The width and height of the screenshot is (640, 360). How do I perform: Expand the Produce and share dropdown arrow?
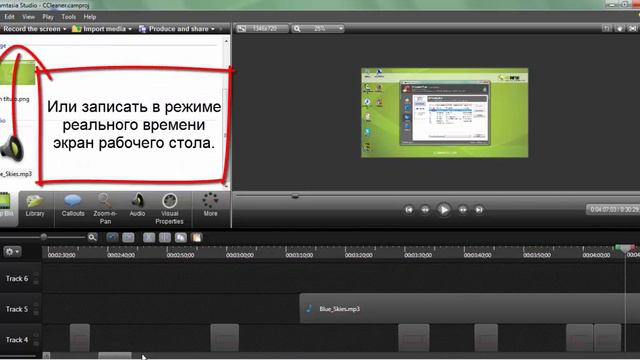[213, 29]
